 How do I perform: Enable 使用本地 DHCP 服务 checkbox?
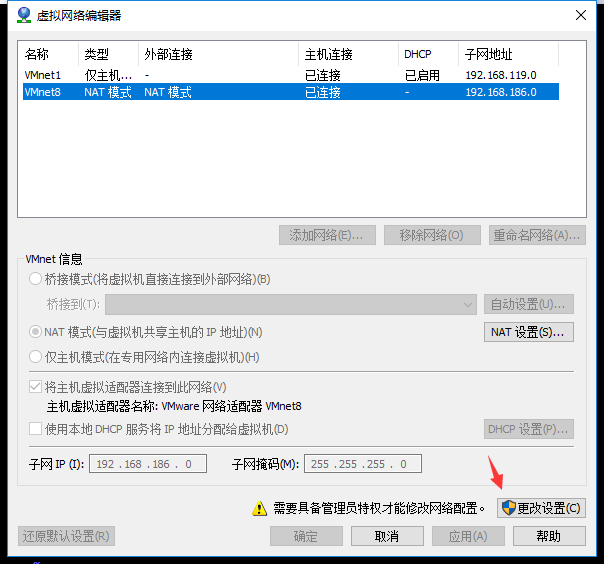(35, 429)
